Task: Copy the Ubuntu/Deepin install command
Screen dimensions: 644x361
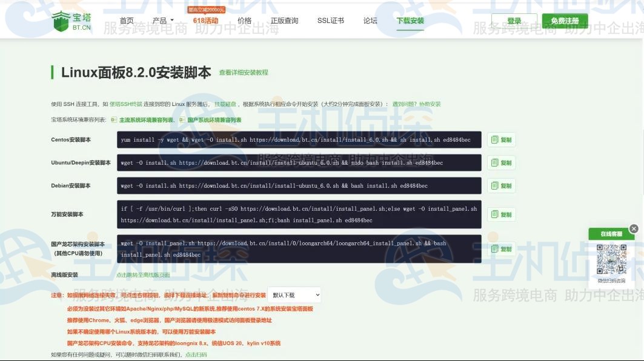Action: (501, 163)
